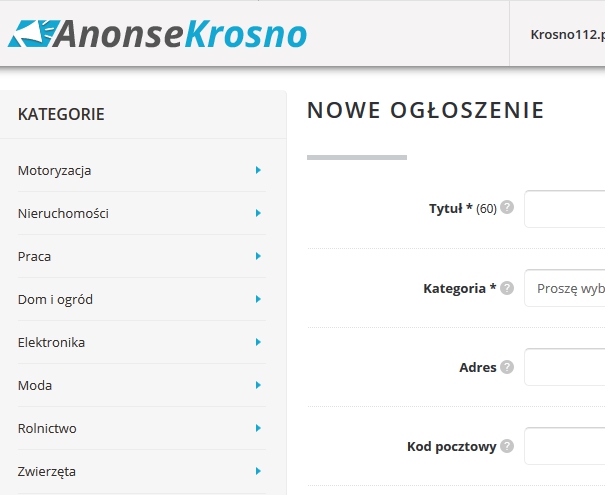Expand Elektronika category arrow

[x=258, y=342]
